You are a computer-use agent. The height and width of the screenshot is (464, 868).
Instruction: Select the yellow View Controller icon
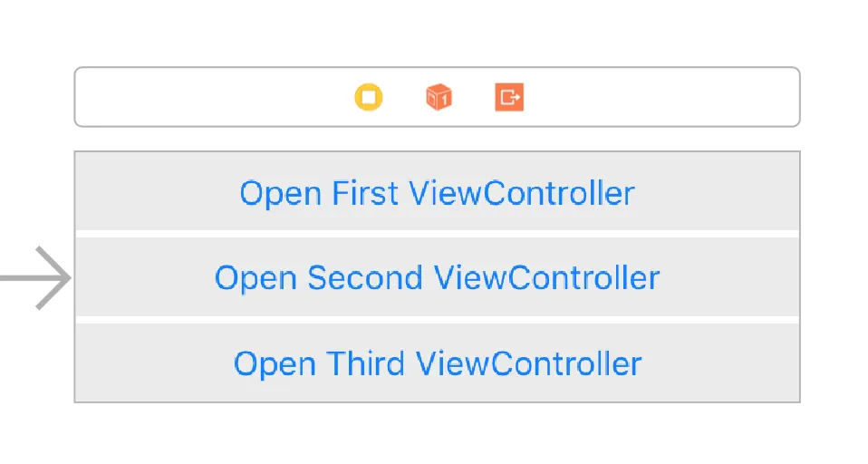(369, 97)
